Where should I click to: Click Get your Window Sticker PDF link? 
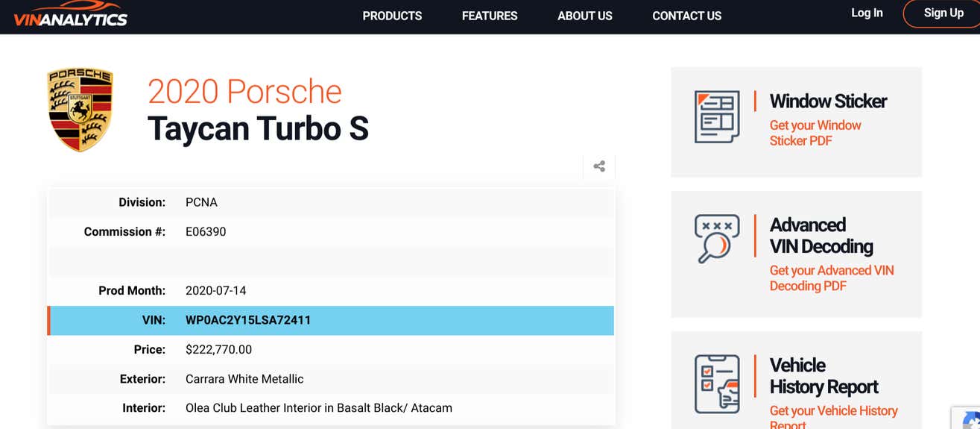(815, 133)
